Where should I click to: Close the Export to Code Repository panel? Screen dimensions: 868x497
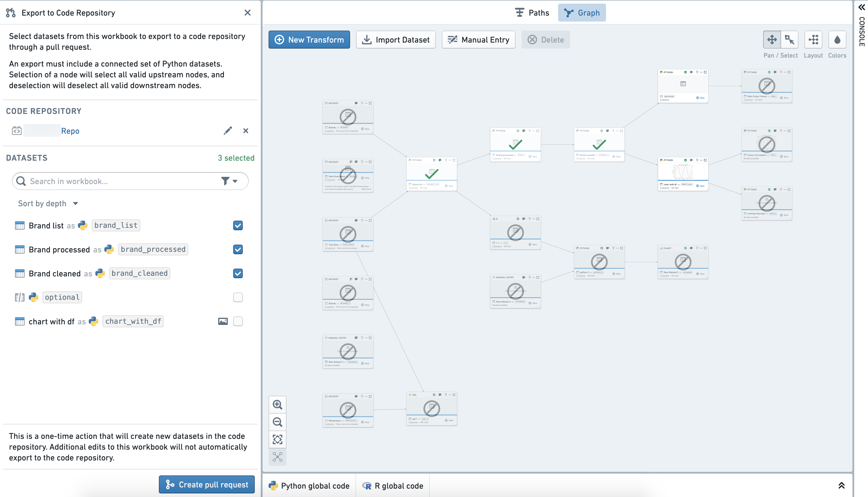247,13
